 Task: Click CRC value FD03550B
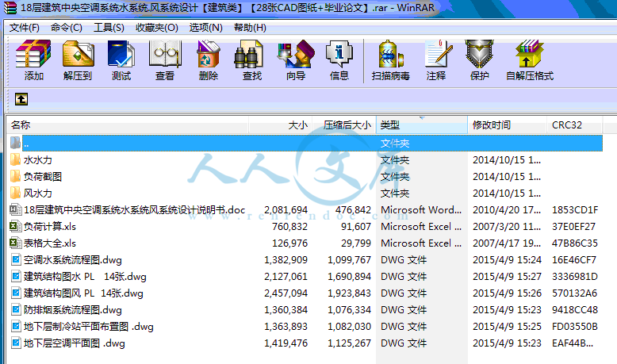coord(575,327)
